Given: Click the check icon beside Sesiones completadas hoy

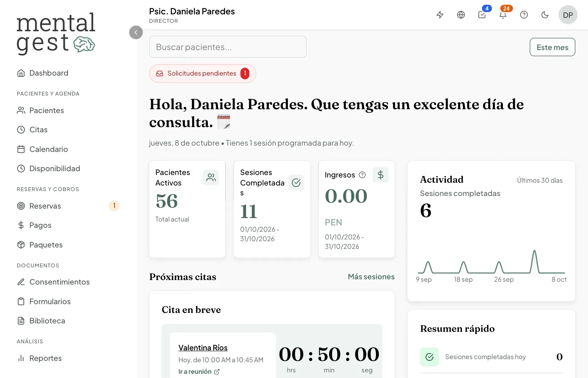Looking at the screenshot, I should coord(429,357).
